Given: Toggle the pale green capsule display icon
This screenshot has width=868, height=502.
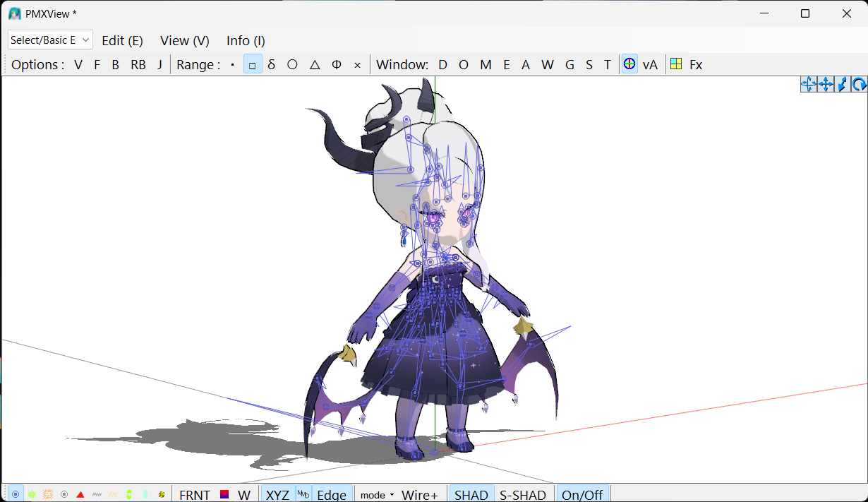Looking at the screenshot, I should point(145,494).
